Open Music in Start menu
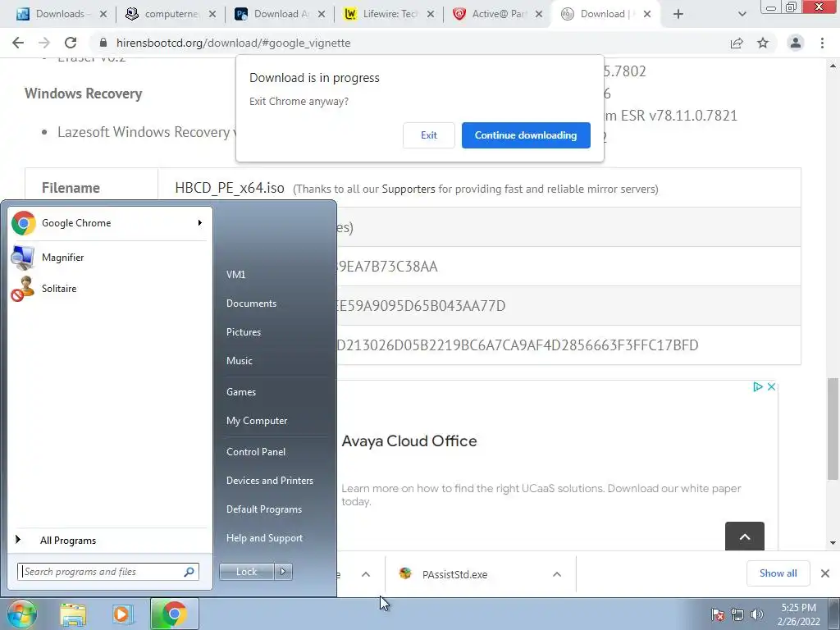Screen dimensions: 840x630 coord(239,361)
